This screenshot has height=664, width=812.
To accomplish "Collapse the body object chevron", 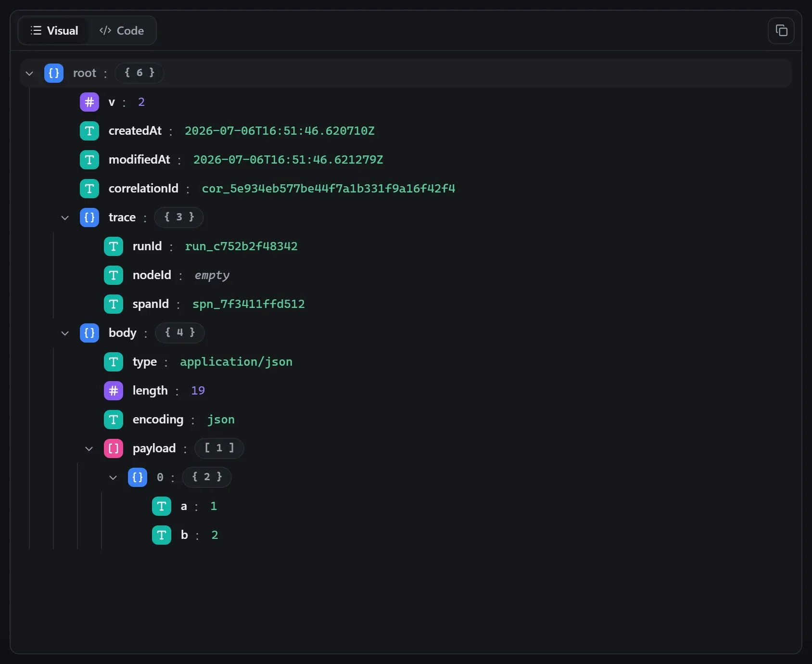I will point(65,333).
